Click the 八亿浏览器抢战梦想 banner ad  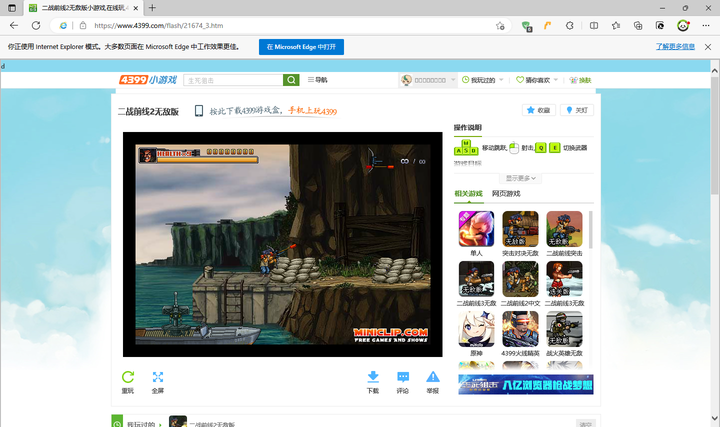pyautogui.click(x=526, y=384)
